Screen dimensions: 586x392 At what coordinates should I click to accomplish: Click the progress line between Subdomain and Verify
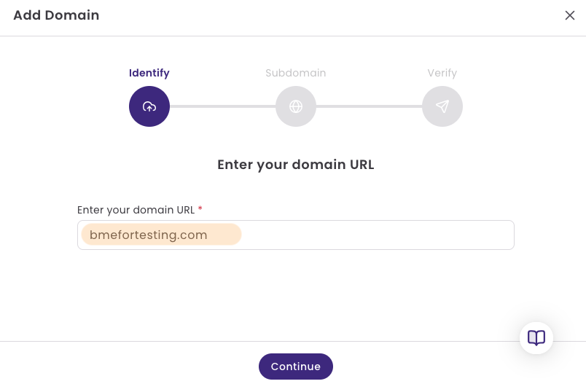tap(369, 106)
